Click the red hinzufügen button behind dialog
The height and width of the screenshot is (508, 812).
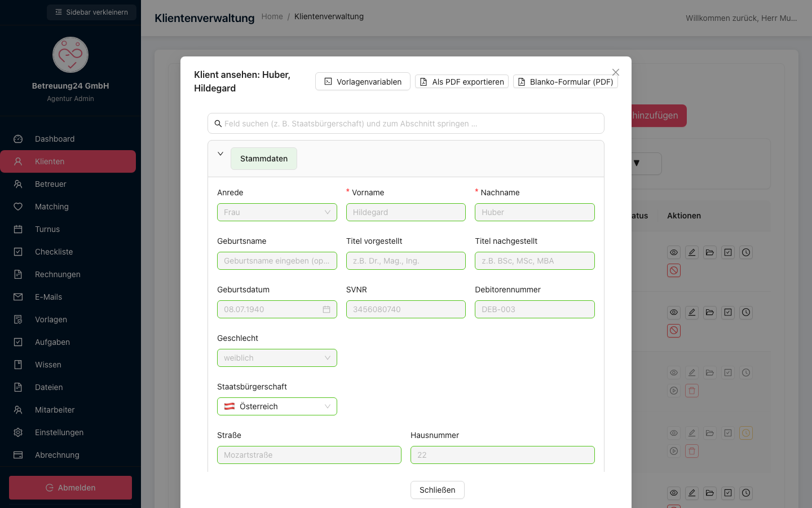659,116
